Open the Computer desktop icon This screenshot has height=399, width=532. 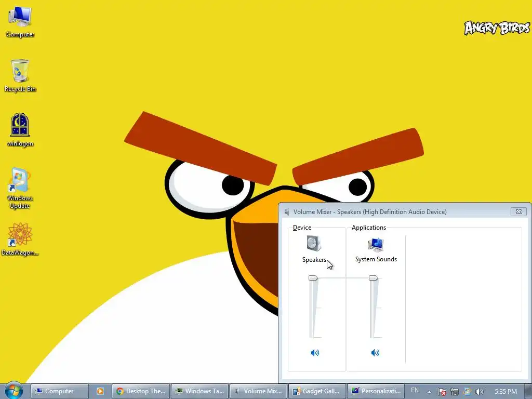click(20, 22)
